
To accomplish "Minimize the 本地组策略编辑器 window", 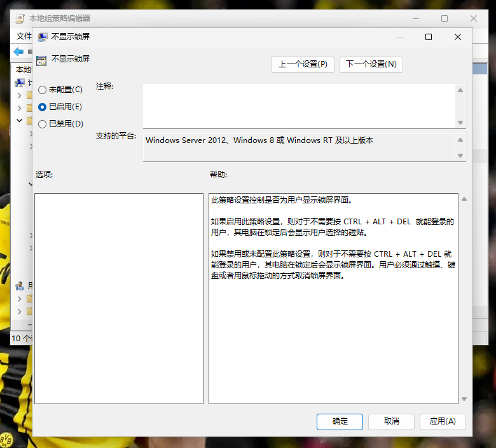I will click(416, 18).
